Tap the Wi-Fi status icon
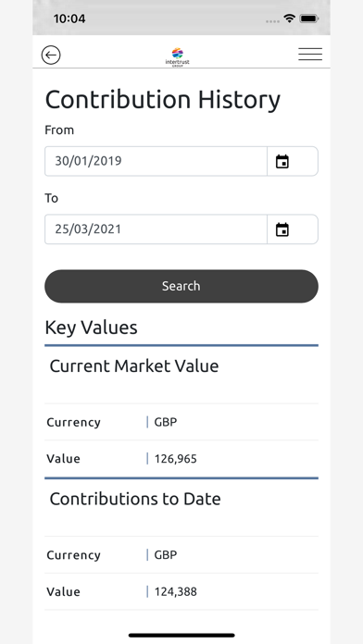 (x=290, y=19)
